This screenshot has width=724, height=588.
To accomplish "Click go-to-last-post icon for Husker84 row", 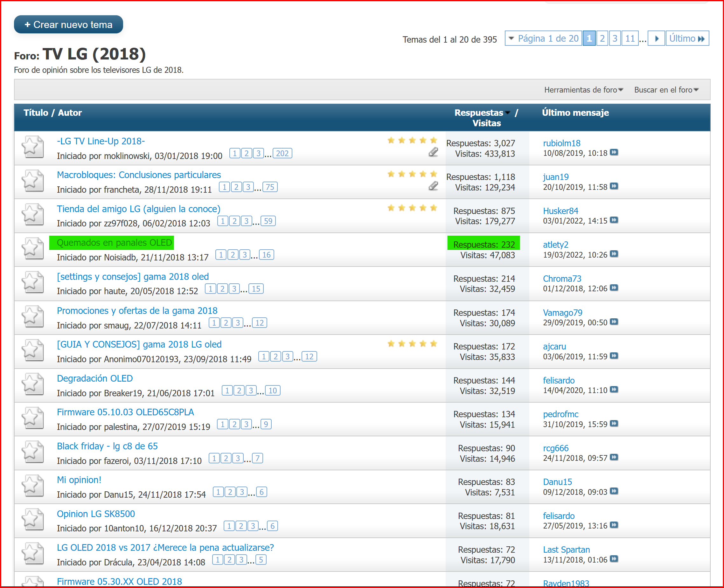I will (x=614, y=220).
